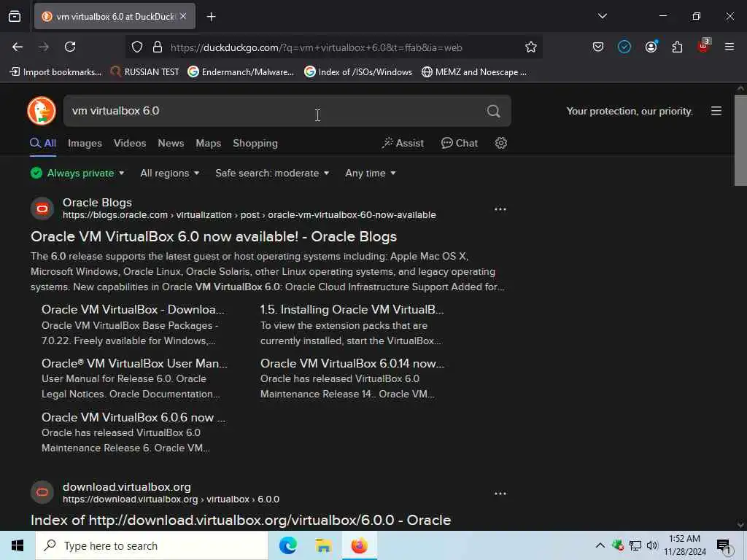Open DuckDuckGo Chat

click(x=460, y=144)
